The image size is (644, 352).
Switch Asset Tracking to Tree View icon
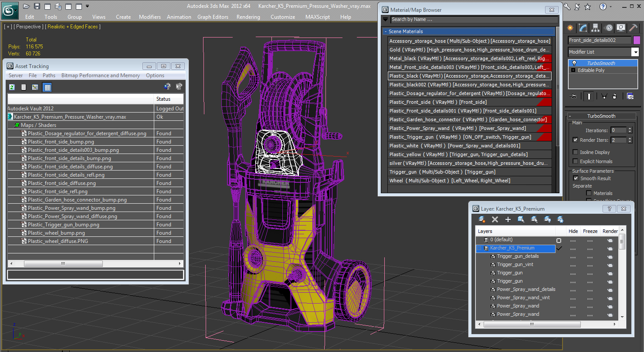click(35, 87)
